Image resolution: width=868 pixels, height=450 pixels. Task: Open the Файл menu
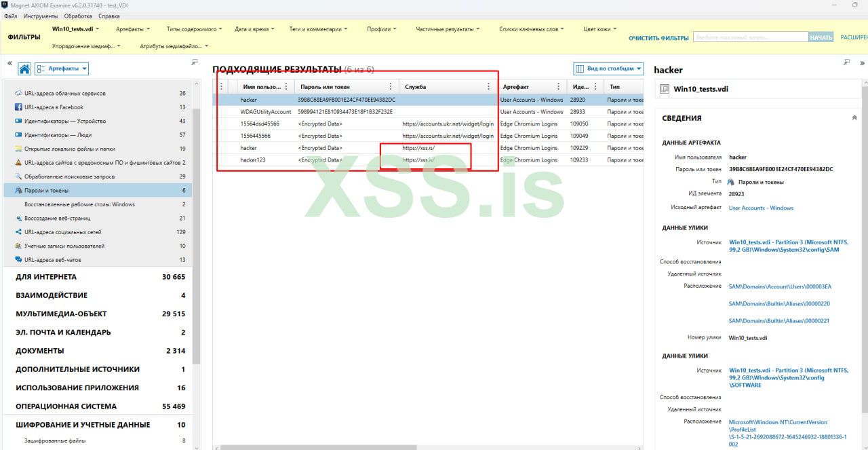point(10,16)
